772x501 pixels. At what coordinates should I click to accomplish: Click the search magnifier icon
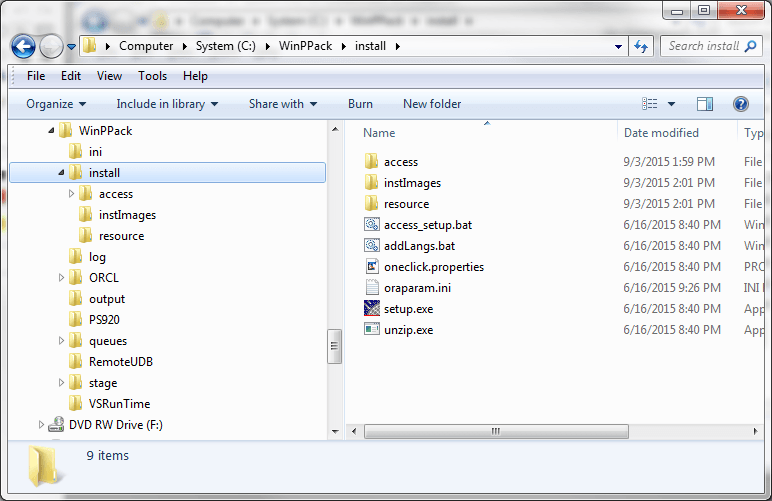pos(750,46)
